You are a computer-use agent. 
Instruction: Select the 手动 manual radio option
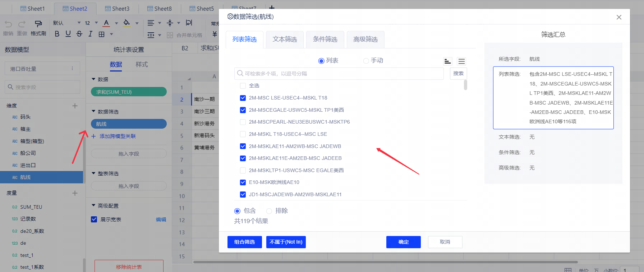(x=366, y=61)
